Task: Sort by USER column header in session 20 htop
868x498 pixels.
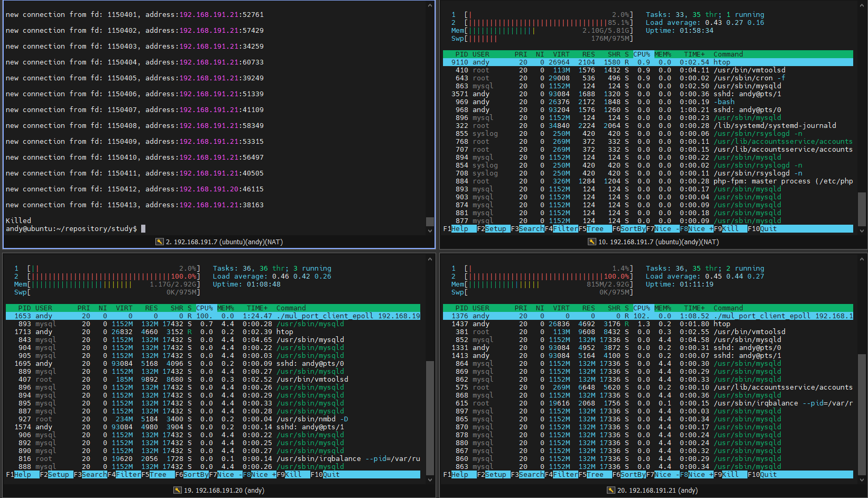Action: 481,308
